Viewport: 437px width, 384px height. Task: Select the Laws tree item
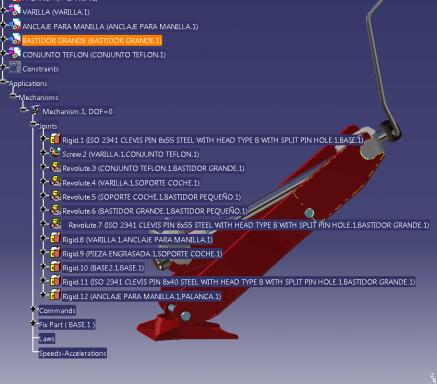(x=47, y=339)
